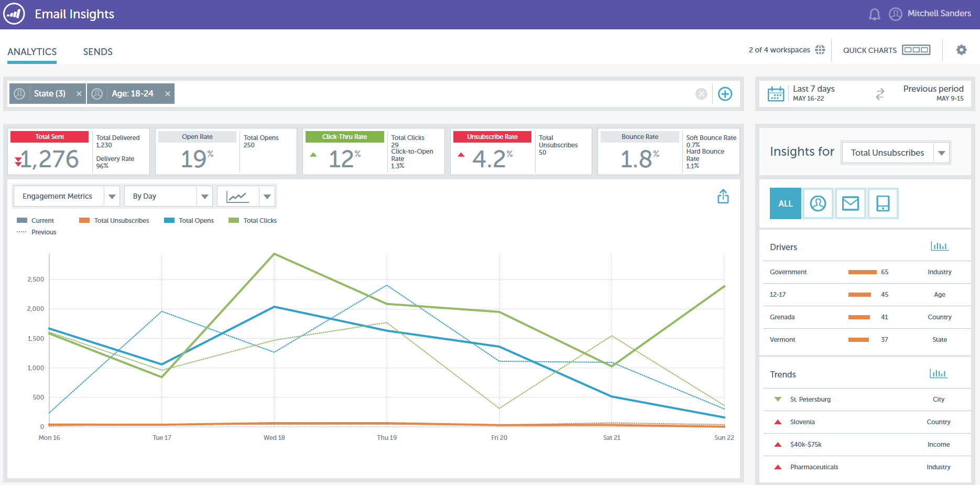This screenshot has height=485, width=980.
Task: Toggle Total Clicks legend series
Action: tap(253, 221)
